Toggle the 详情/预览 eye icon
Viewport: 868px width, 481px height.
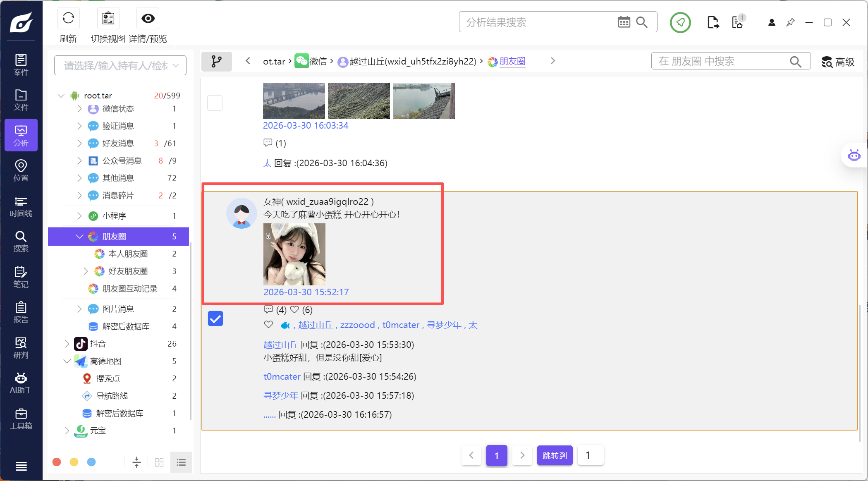[x=148, y=19]
